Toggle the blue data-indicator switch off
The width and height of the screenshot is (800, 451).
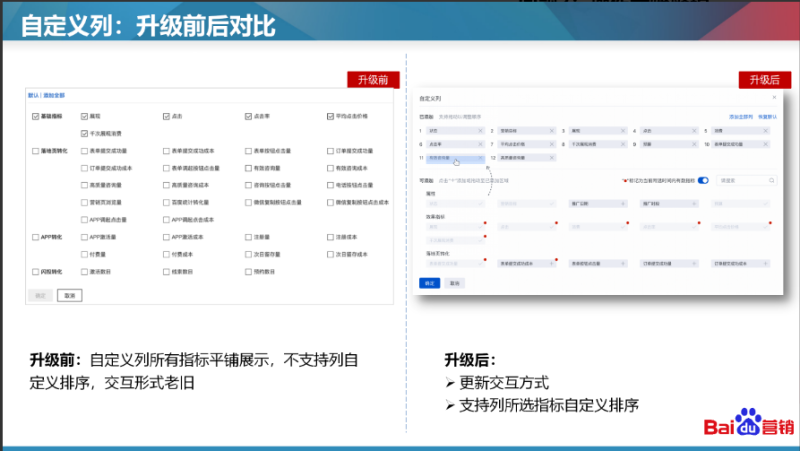point(703,180)
